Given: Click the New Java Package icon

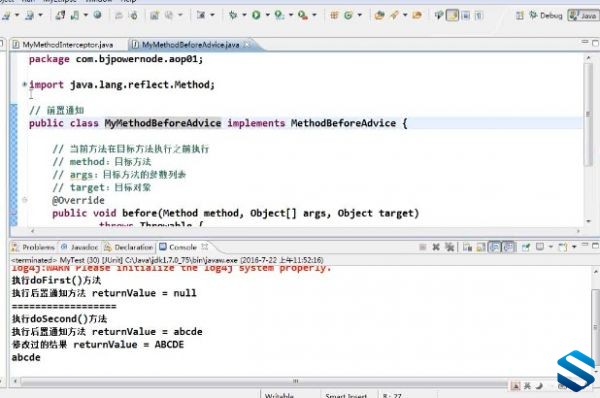Looking at the screenshot, I should (334, 15).
